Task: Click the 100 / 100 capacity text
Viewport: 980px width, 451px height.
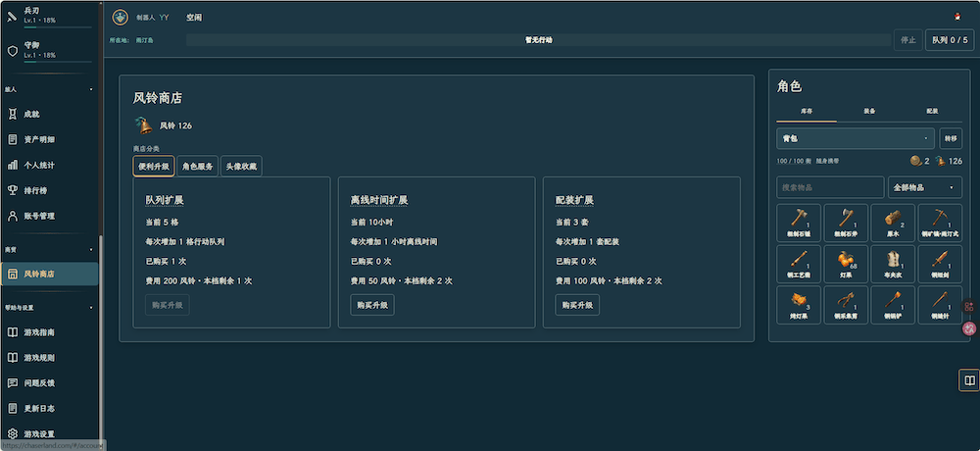Action: point(794,161)
